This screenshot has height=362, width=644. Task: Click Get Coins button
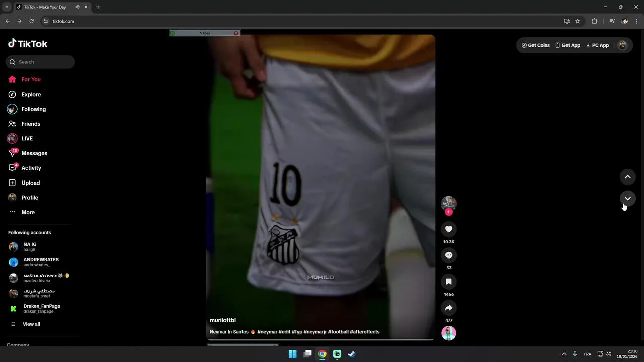[x=536, y=45]
